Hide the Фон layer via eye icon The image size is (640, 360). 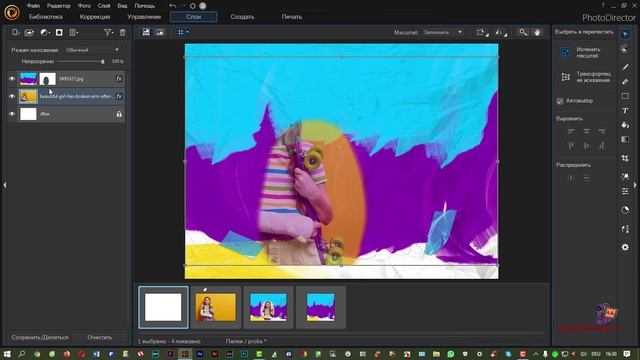coord(12,114)
